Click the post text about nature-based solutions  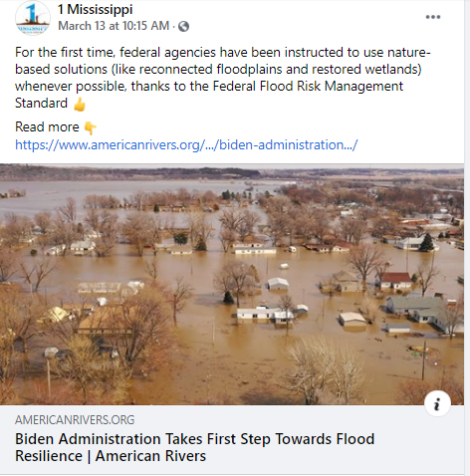[x=223, y=78]
